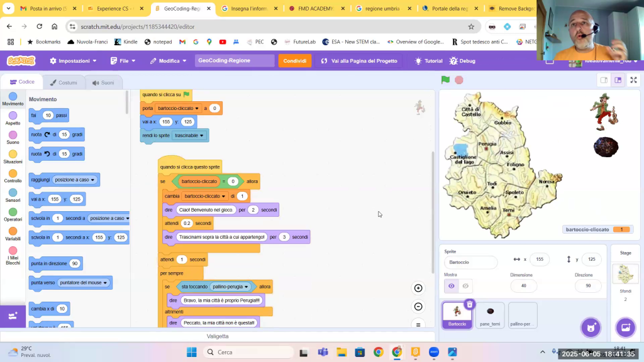The height and width of the screenshot is (362, 644).
Task: Click the browser address bar URL
Action: [x=138, y=26]
